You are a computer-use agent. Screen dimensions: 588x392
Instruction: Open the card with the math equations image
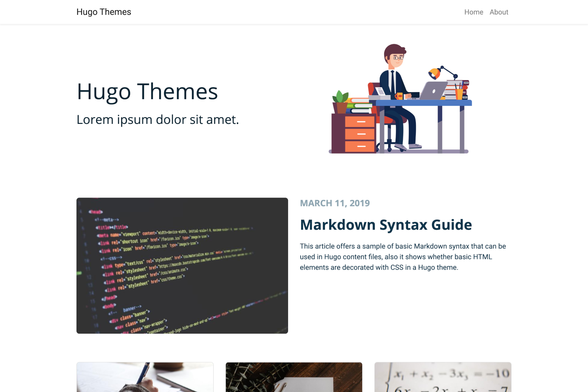pos(443,377)
